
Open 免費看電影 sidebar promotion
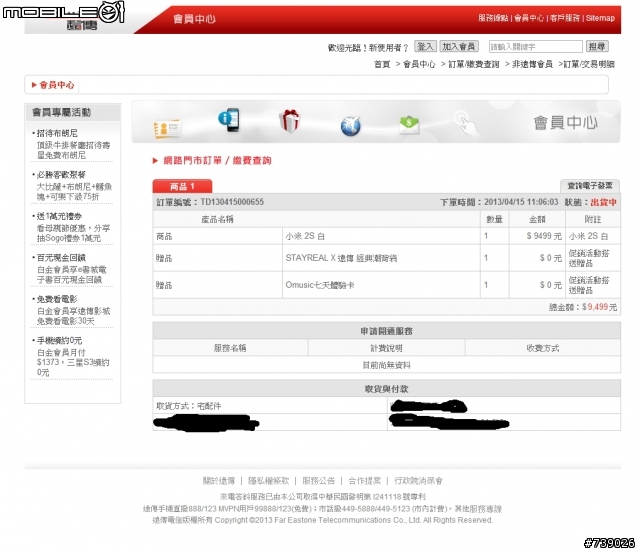tap(57, 299)
